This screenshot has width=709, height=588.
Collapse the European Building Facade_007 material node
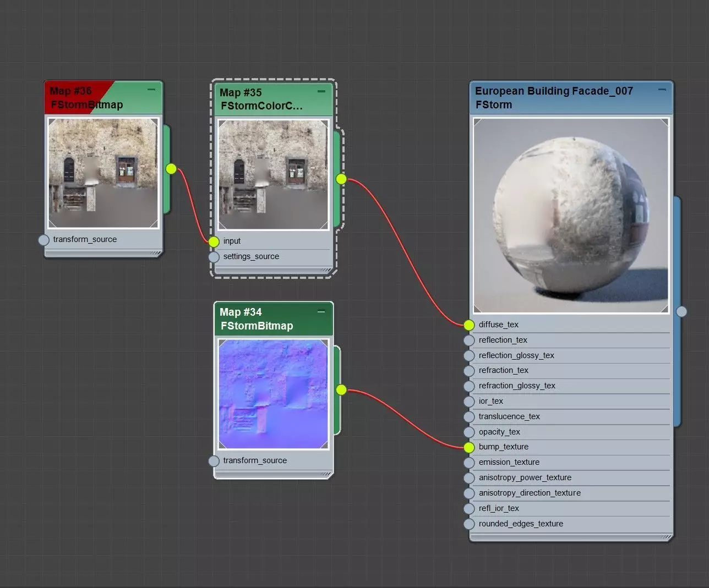662,89
